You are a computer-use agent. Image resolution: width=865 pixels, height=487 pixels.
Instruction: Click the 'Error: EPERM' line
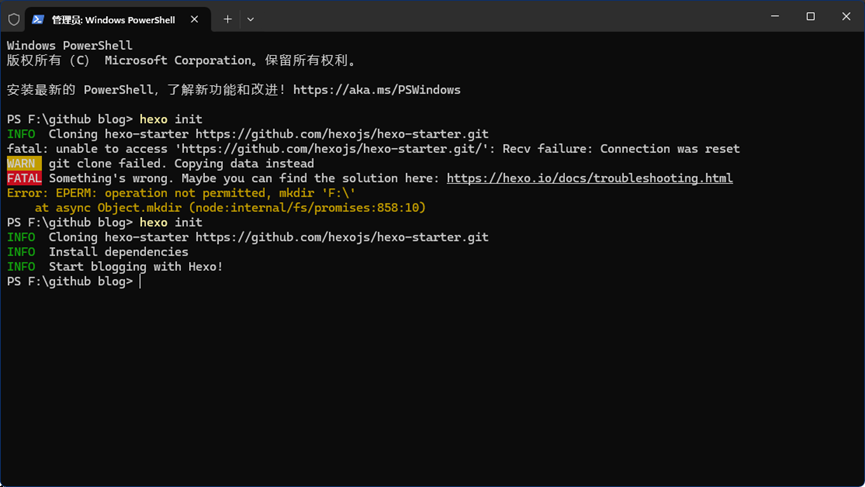coord(181,193)
